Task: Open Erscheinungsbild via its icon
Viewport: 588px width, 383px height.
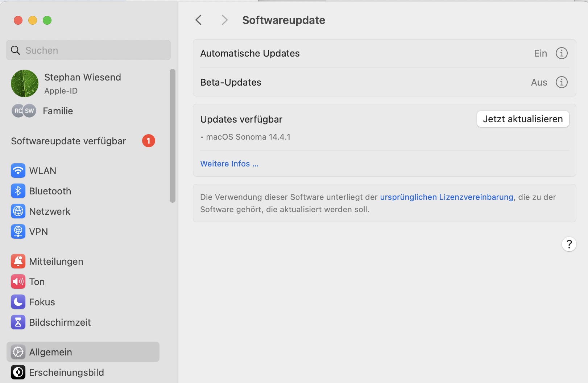Action: 18,372
